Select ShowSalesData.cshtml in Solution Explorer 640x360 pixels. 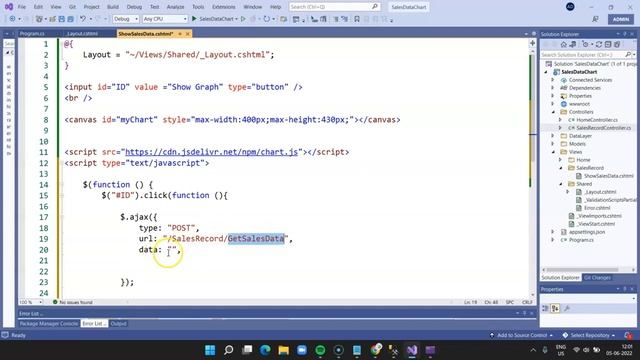pyautogui.click(x=609, y=176)
